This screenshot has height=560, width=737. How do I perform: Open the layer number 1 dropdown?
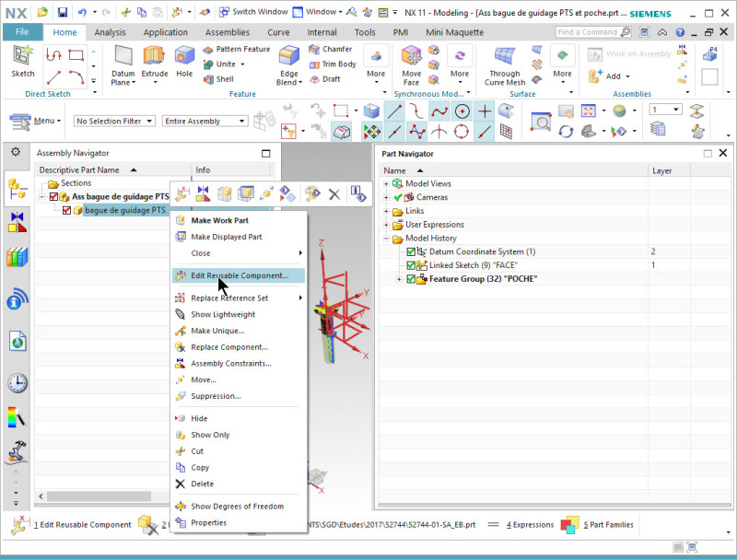click(676, 110)
